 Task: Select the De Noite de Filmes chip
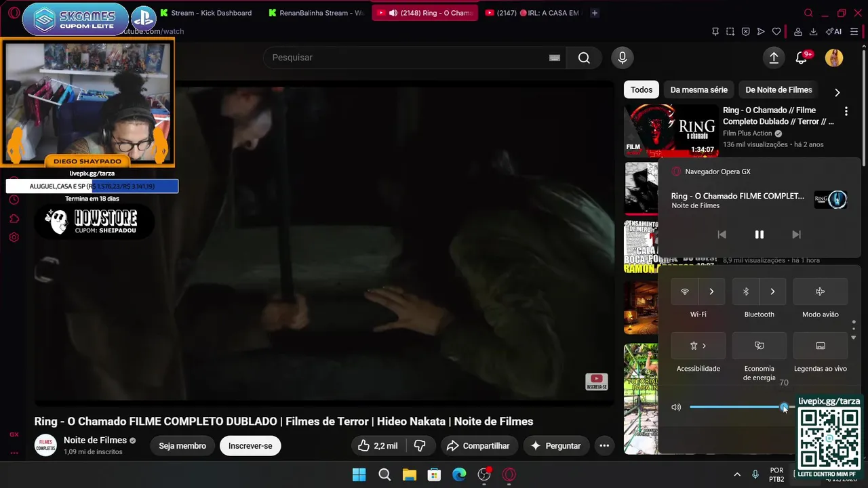[778, 89]
